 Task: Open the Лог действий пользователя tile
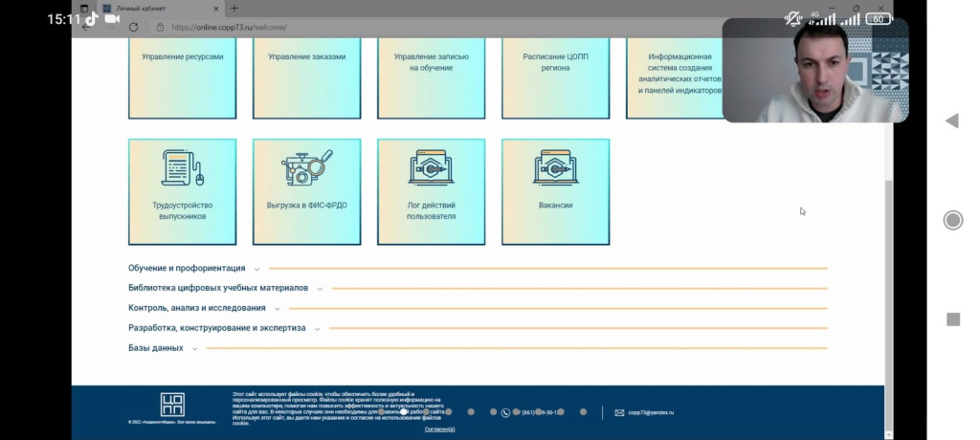coord(431,191)
